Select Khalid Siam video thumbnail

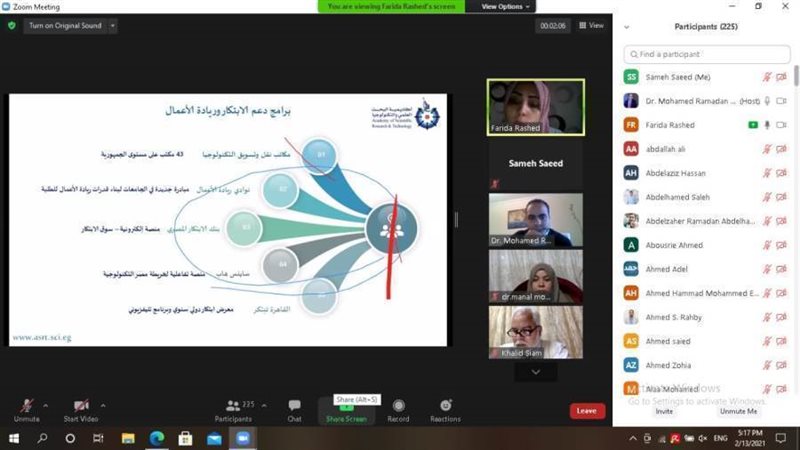pyautogui.click(x=536, y=332)
